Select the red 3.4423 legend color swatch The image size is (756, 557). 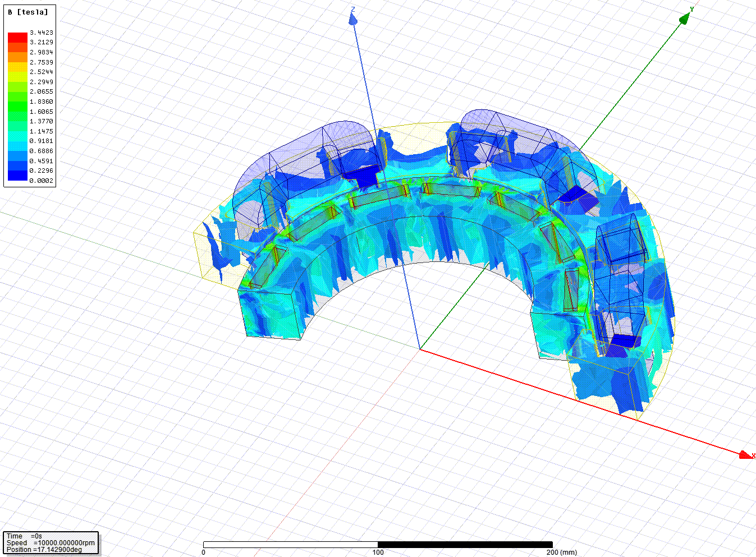tap(17, 37)
